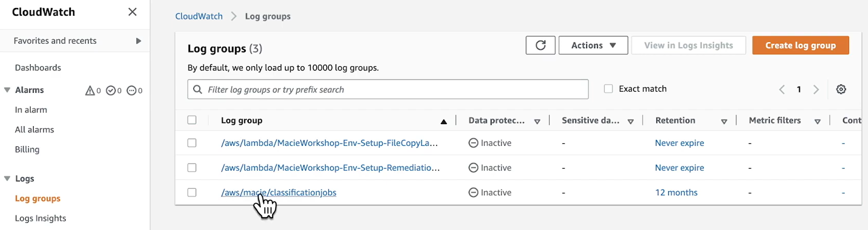Image resolution: width=868 pixels, height=230 pixels.
Task: Click Inactive icon in Remediatio row
Action: pyautogui.click(x=473, y=168)
